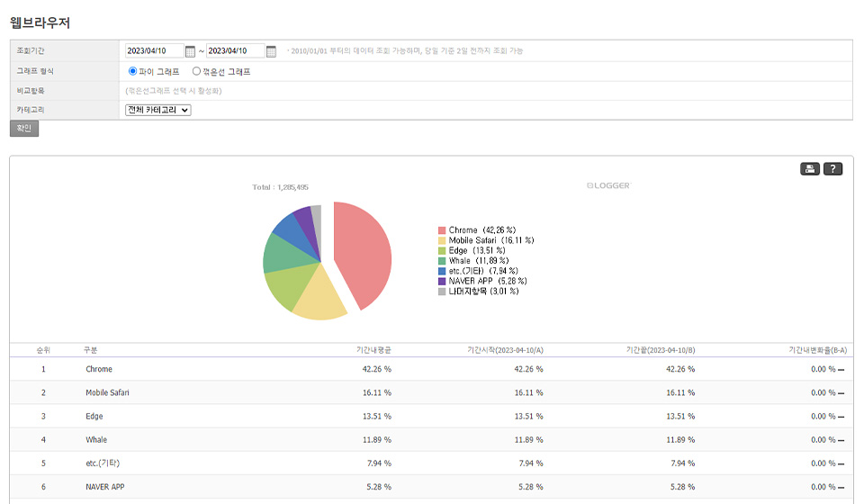The width and height of the screenshot is (864, 504).
Task: Click the Edge light green legend swatch
Action: (x=442, y=250)
